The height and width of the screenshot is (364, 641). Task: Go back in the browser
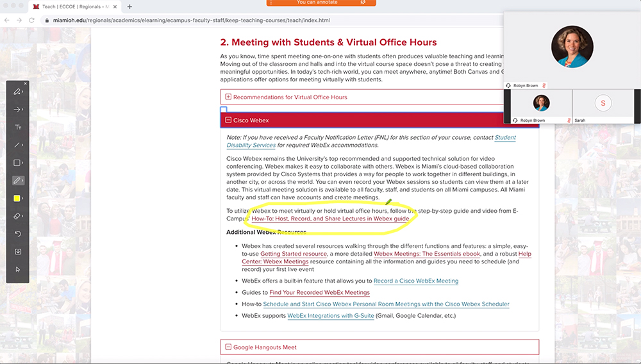coord(6,20)
